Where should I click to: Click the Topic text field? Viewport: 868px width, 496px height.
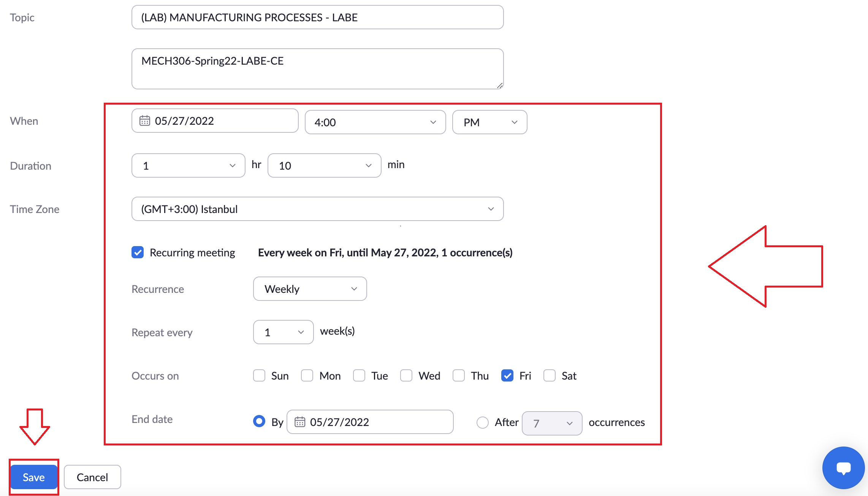(317, 17)
